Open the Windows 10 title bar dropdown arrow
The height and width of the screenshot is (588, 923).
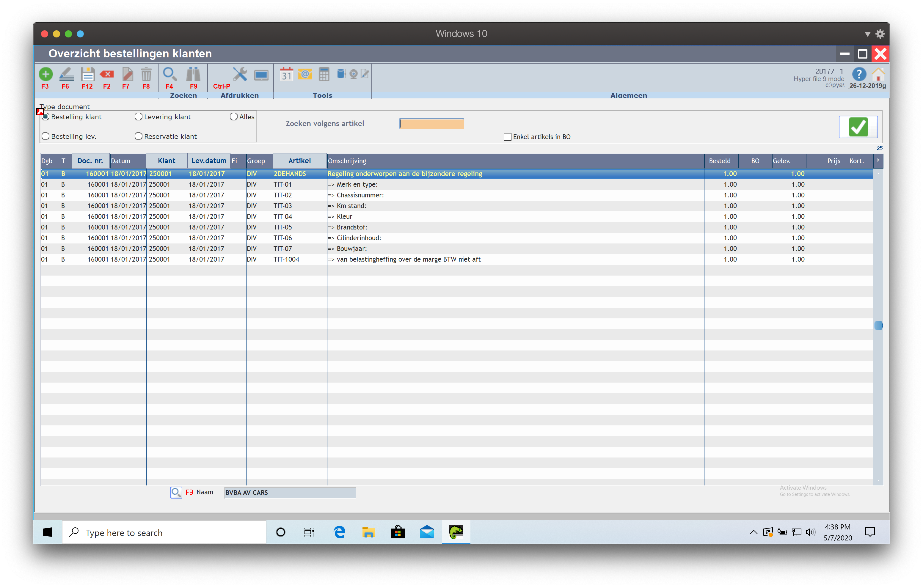pos(867,34)
